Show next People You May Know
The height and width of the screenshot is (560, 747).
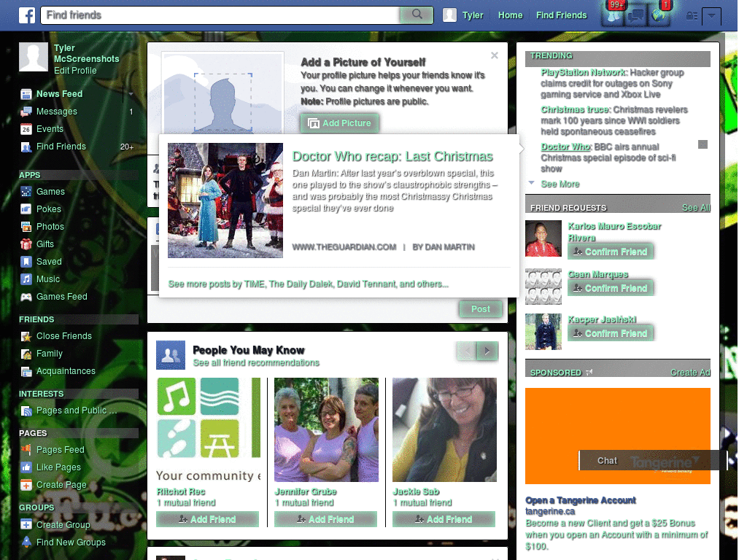[x=487, y=351]
